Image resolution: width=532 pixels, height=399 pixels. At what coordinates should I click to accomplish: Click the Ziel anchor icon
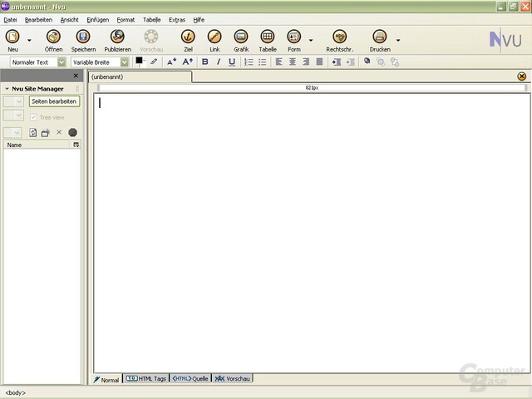point(188,37)
